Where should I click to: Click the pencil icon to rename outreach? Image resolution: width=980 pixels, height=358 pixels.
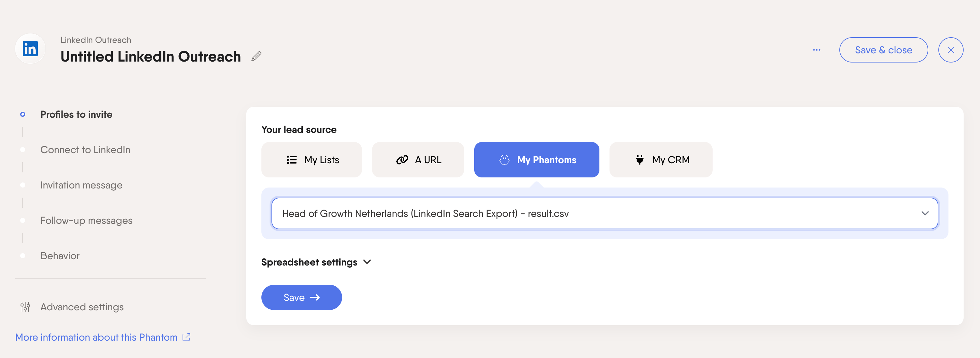pos(256,57)
